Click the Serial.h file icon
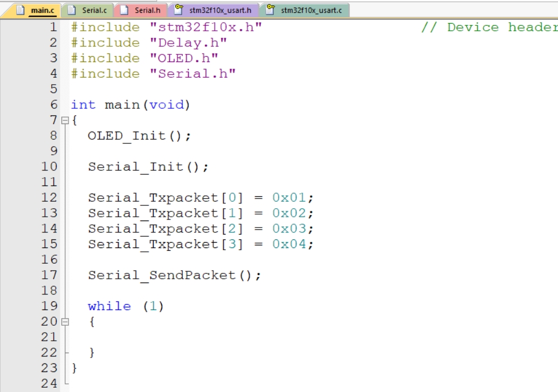This screenshot has width=558, height=392. [124, 10]
